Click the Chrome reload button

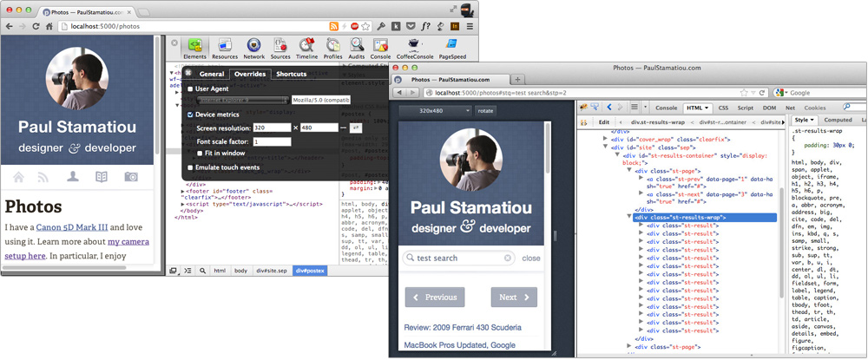(x=36, y=26)
